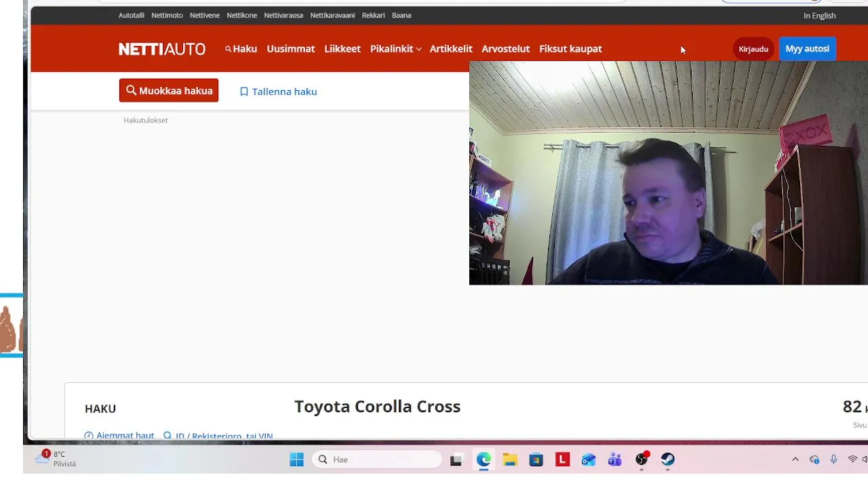Open the Windows Start menu
Screen dimensions: 868x488
point(296,460)
